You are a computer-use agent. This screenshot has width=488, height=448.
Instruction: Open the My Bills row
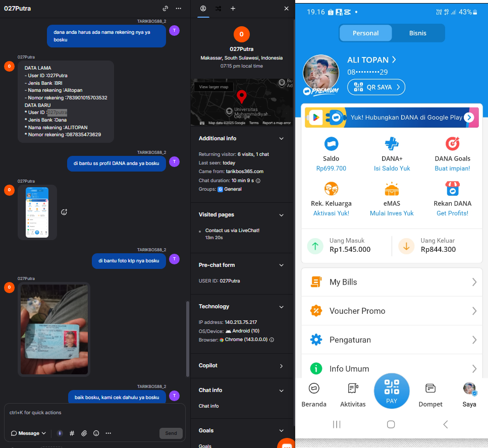pos(392,282)
